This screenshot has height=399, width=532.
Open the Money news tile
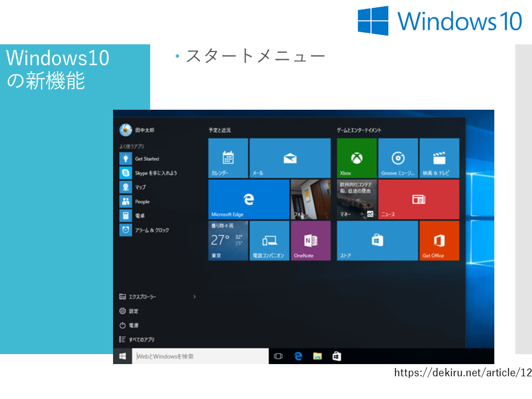point(356,199)
